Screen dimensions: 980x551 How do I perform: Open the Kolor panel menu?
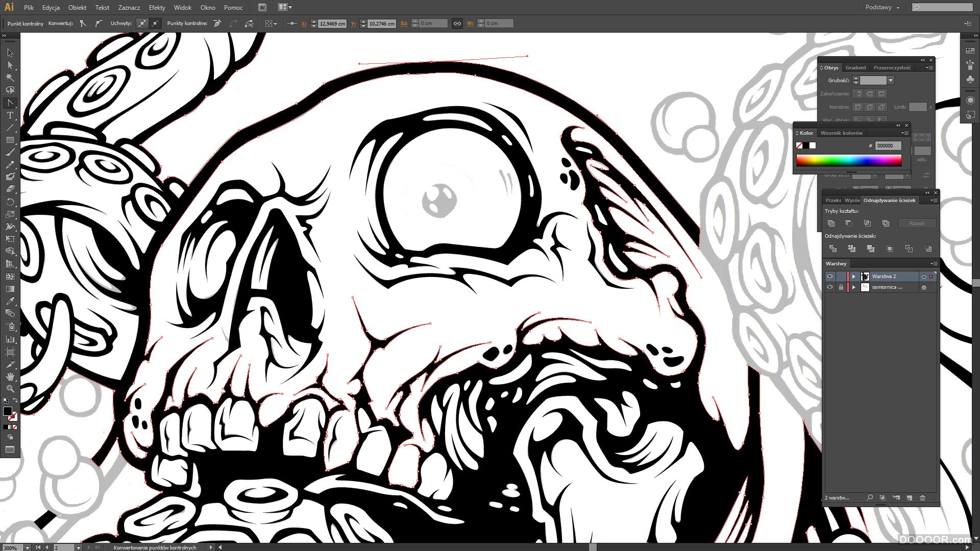click(905, 133)
